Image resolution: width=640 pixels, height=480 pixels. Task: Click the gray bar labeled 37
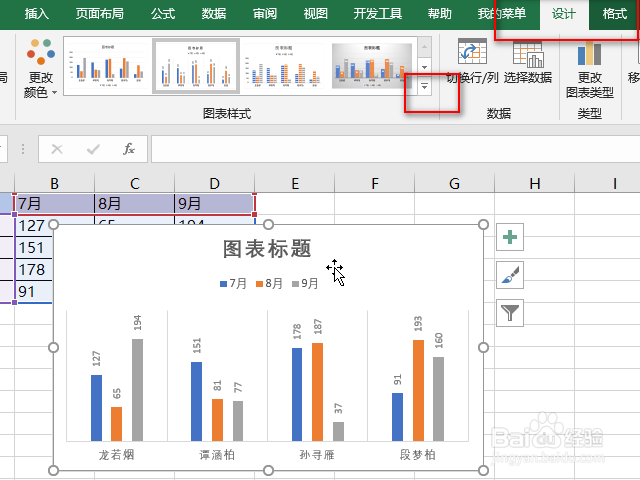[338, 431]
